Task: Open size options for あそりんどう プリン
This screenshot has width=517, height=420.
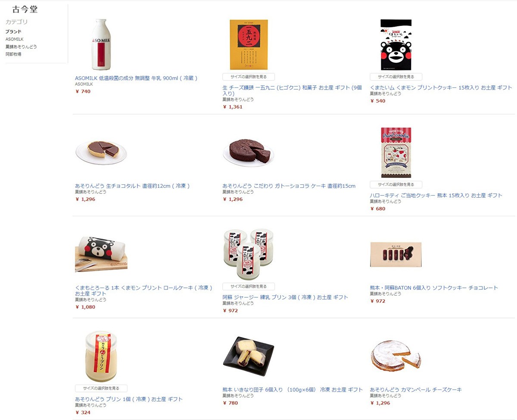Action: (x=101, y=389)
